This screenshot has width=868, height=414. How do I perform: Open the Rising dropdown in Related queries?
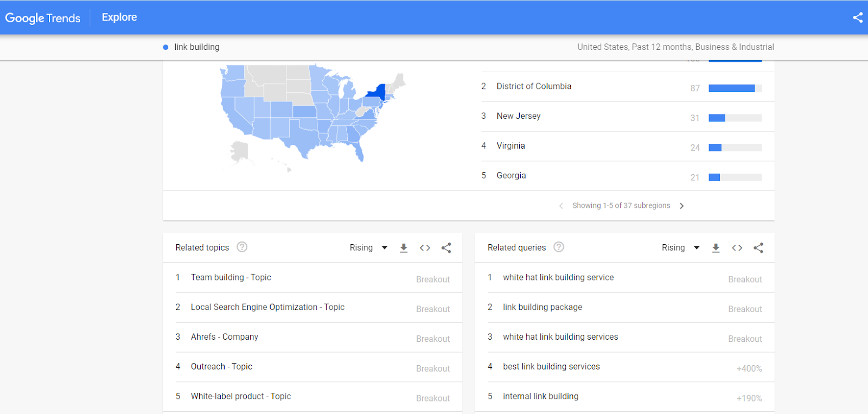(x=680, y=248)
